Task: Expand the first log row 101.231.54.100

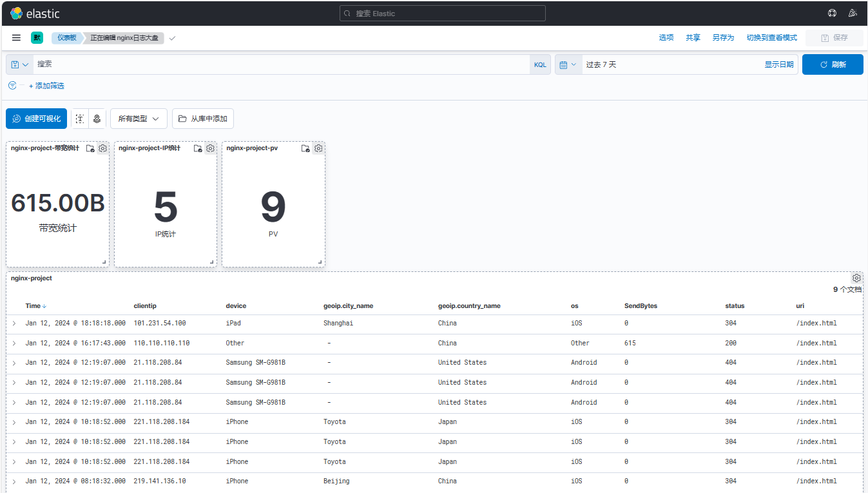Action: pos(14,324)
